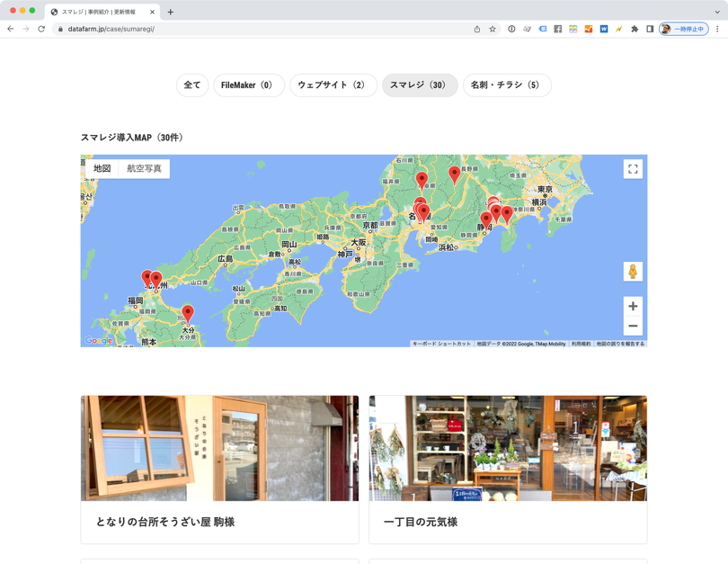Reload the page
The width and height of the screenshot is (728, 564).
click(x=41, y=29)
